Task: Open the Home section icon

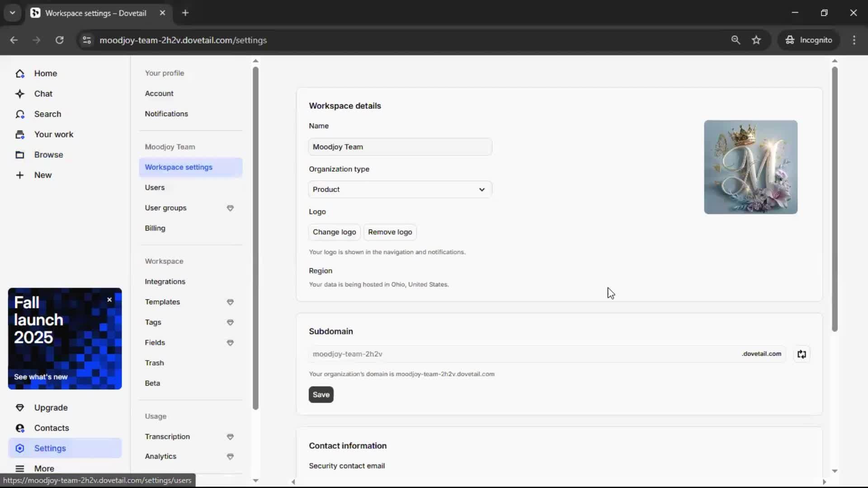Action: 20,73
